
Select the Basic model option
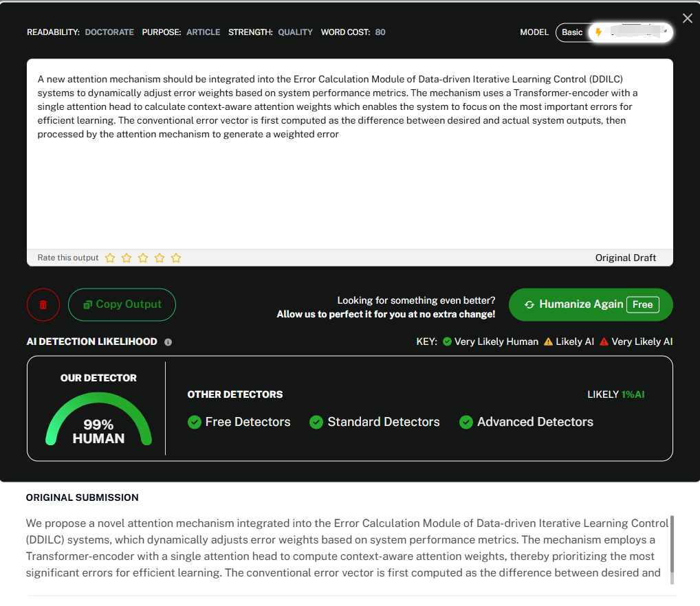[x=572, y=32]
